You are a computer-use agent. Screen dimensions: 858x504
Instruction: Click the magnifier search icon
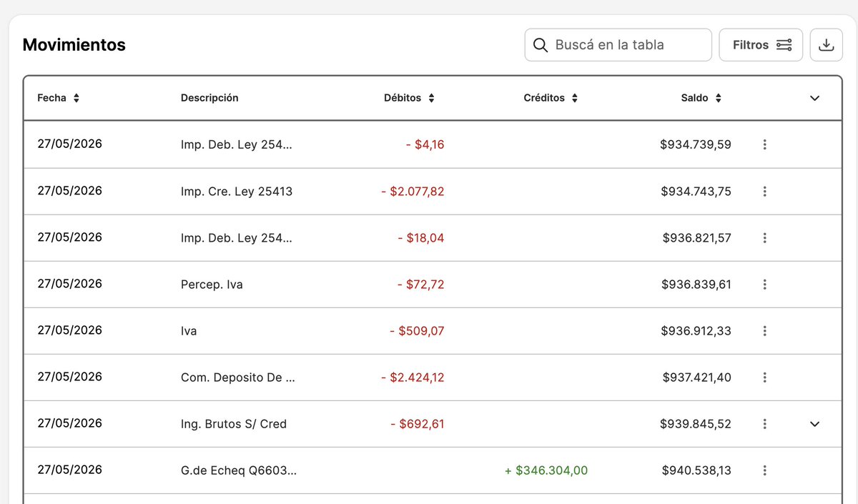(541, 45)
